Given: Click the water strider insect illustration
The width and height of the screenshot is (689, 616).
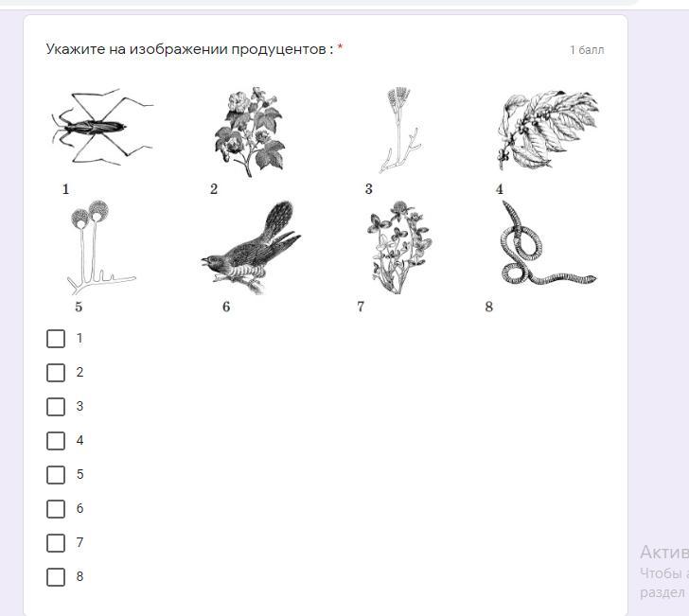Looking at the screenshot, I should 102,127.
